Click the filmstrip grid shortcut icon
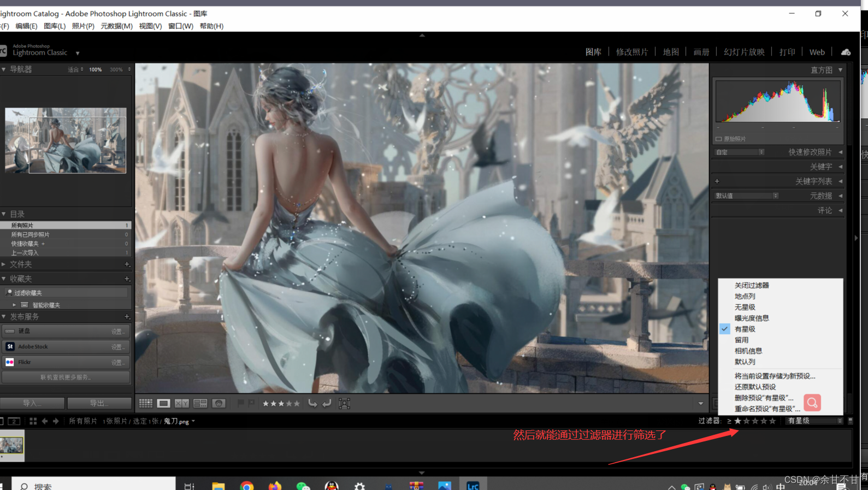This screenshot has width=868, height=490. pyautogui.click(x=33, y=421)
